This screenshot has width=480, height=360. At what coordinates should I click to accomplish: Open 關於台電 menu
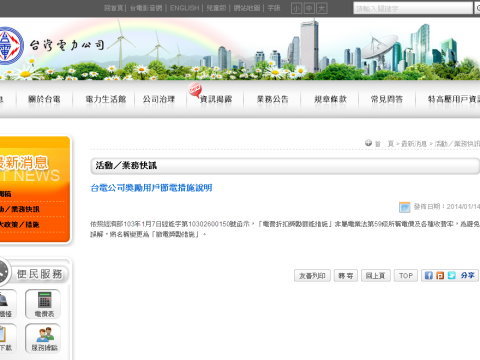tap(44, 99)
